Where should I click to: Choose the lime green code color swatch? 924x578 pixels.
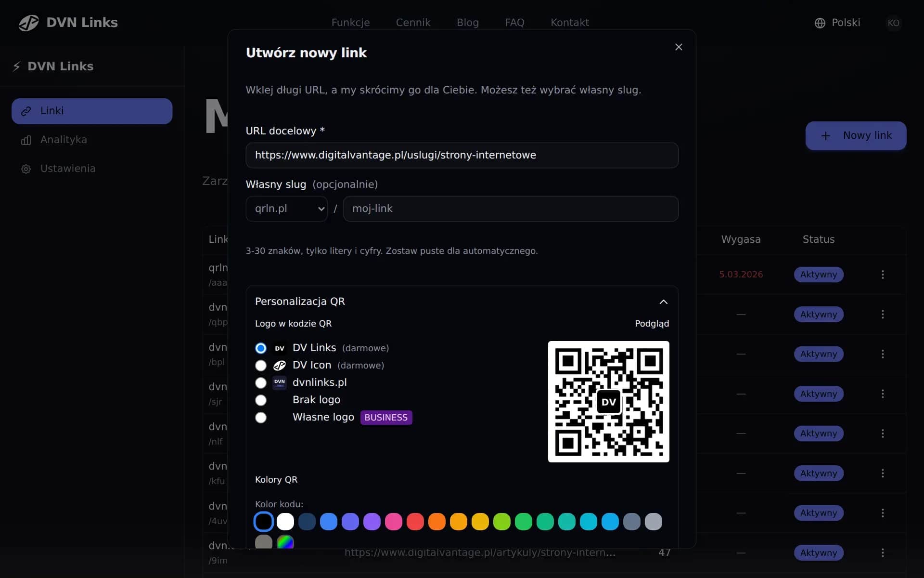tap(502, 522)
